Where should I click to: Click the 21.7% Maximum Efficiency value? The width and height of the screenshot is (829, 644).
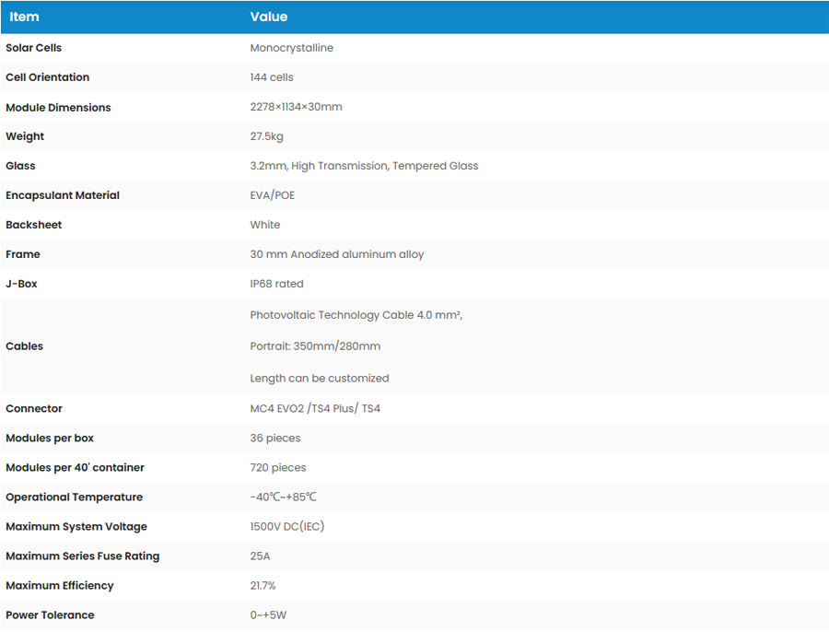pyautogui.click(x=263, y=585)
